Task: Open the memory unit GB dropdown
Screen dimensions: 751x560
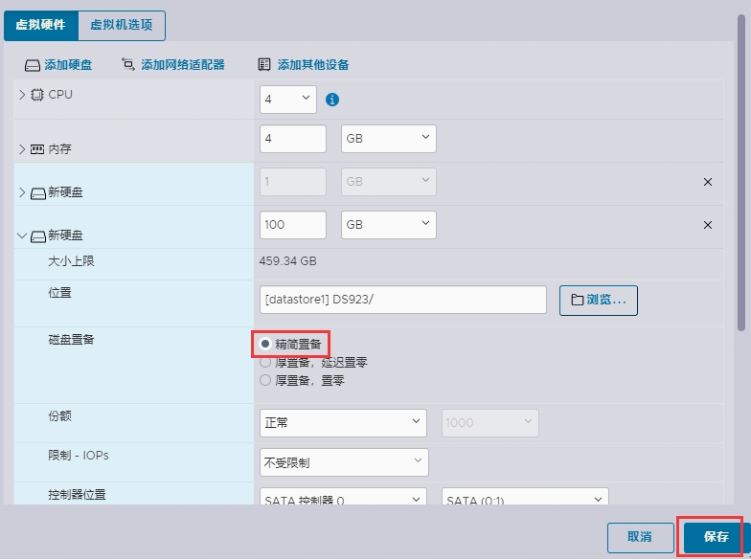Action: tap(388, 139)
